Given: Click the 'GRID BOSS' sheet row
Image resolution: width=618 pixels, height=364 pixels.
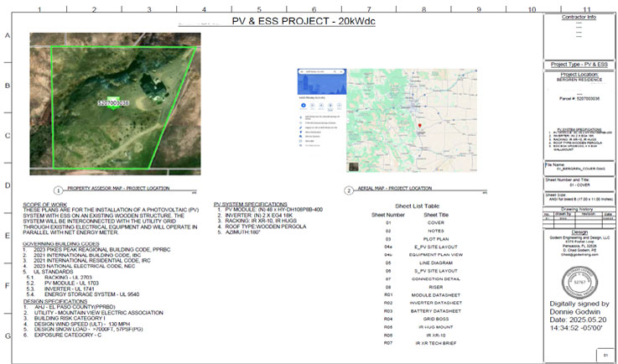Looking at the screenshot, I should (x=418, y=319).
